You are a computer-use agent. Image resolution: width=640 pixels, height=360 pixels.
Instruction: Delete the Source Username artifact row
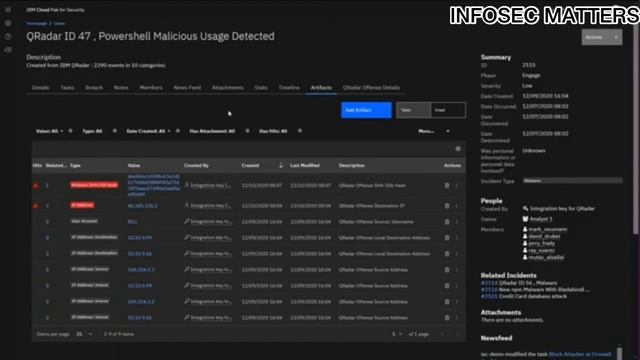[447, 222]
